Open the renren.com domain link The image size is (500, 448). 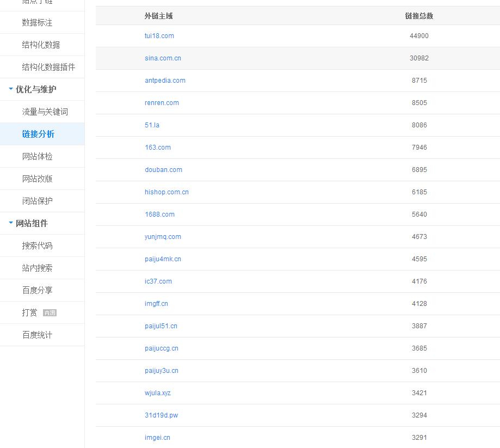click(162, 103)
